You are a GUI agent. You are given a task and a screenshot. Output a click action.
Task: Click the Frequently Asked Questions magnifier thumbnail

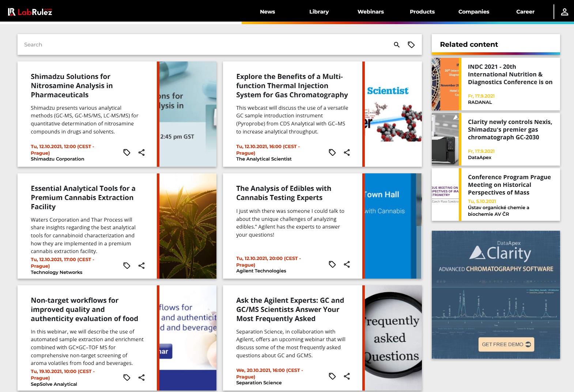coord(393,338)
